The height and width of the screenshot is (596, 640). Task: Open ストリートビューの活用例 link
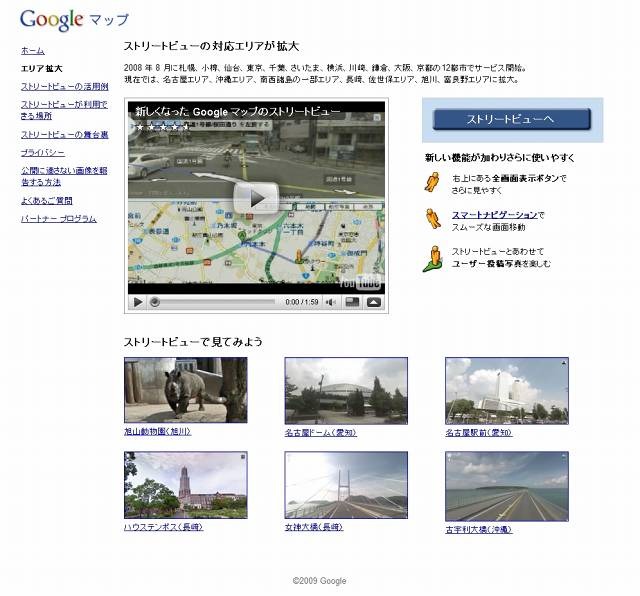coord(64,86)
